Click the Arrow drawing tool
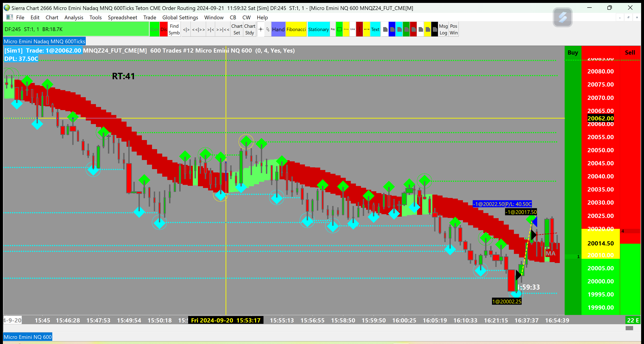 346,29
